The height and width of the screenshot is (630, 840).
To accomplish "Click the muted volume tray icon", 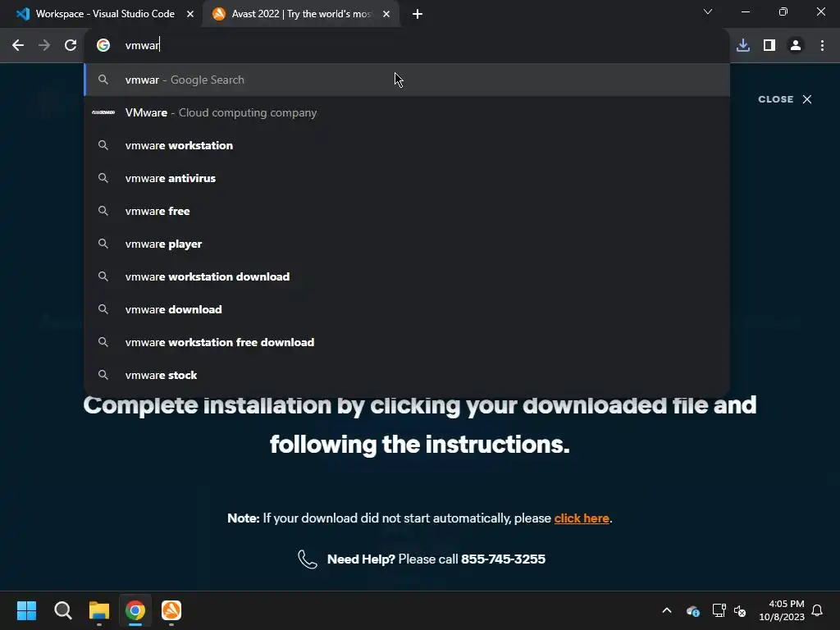I will click(741, 610).
